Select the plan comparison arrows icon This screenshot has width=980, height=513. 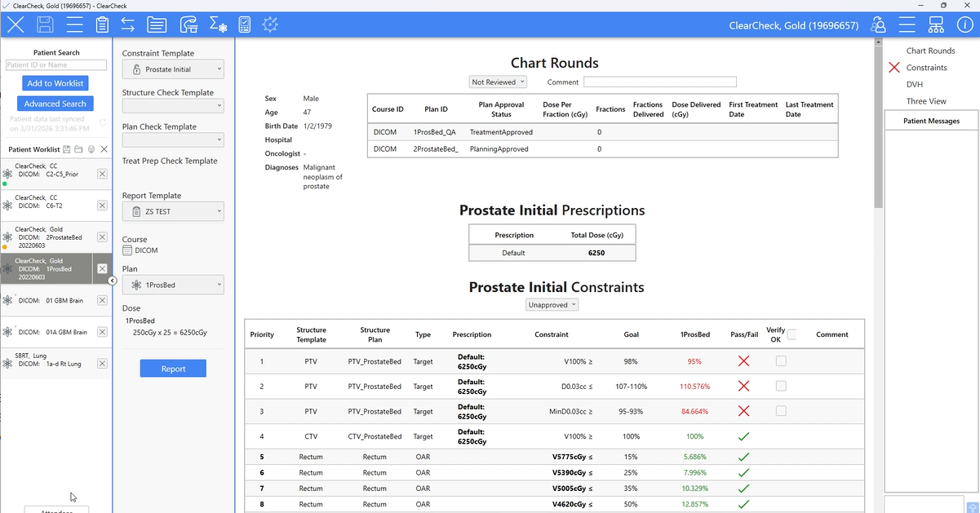(127, 24)
